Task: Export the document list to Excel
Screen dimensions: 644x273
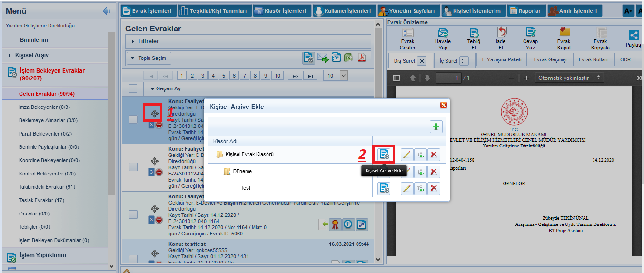Action: point(349,58)
